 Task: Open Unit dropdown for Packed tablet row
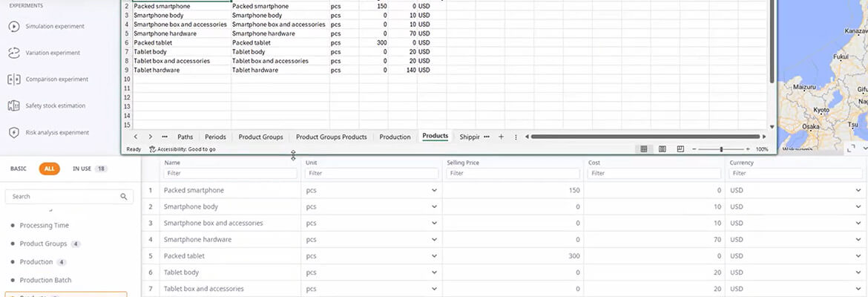pyautogui.click(x=434, y=256)
